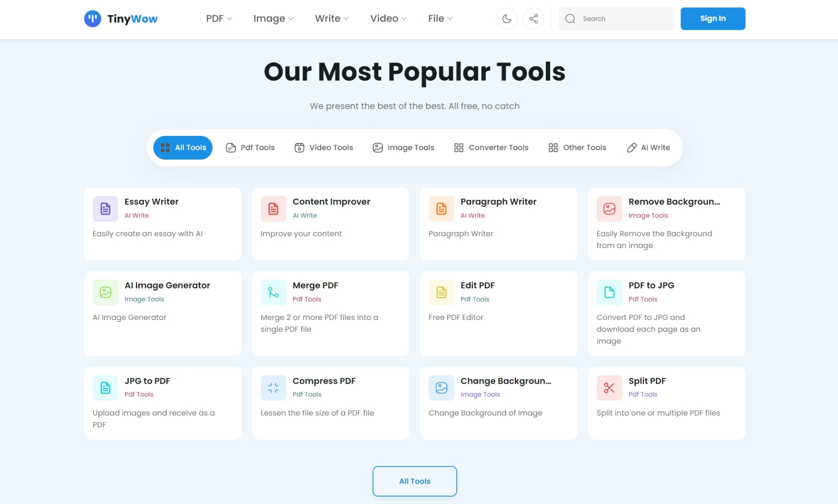Click the search magnifier icon
Image resolution: width=838 pixels, height=504 pixels.
(570, 18)
